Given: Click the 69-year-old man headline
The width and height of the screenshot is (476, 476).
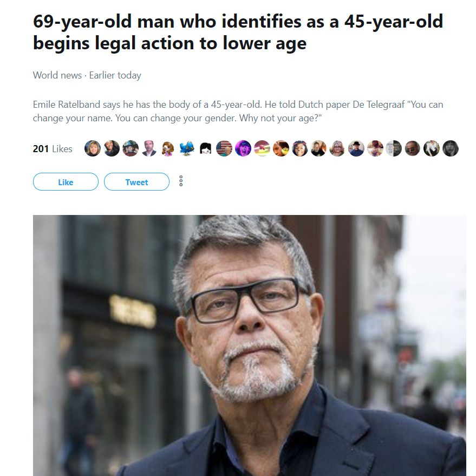Looking at the screenshot, I should (x=238, y=32).
